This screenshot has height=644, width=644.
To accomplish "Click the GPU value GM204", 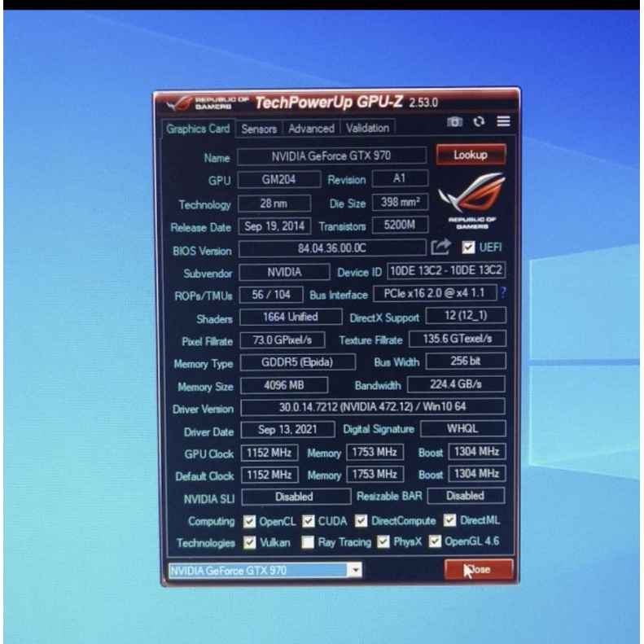I will [x=279, y=179].
